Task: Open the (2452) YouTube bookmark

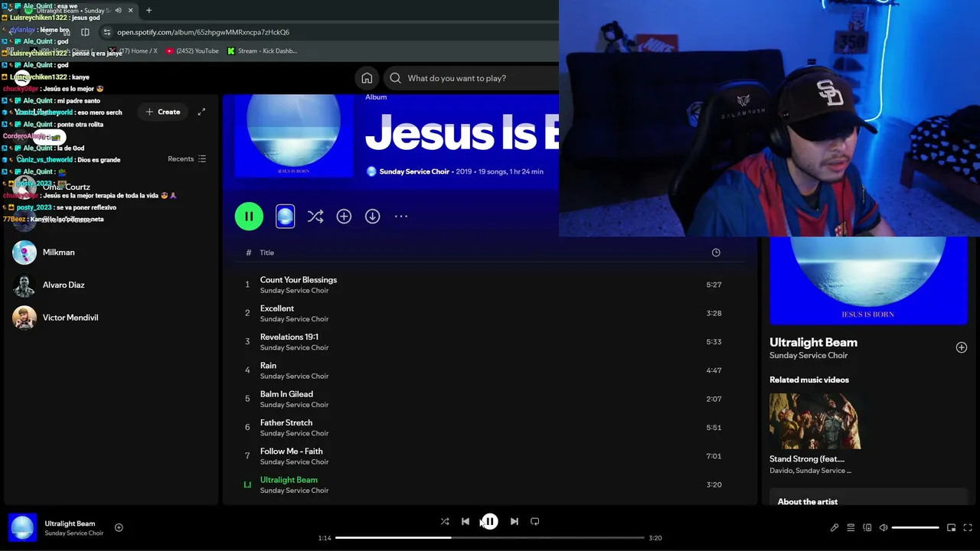Action: point(191,51)
